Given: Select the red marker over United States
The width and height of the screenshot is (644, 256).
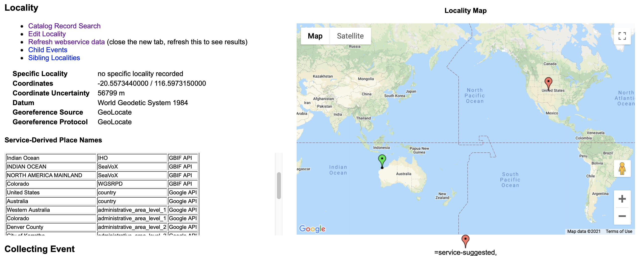Looking at the screenshot, I should click(x=548, y=84).
